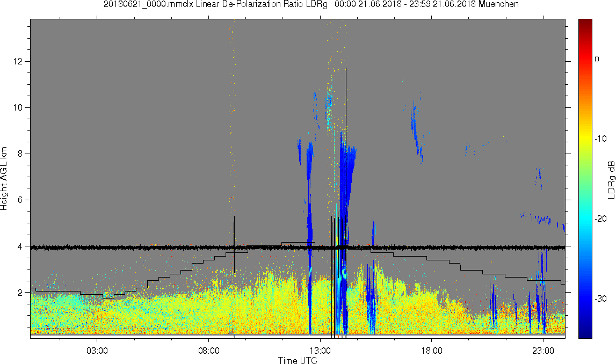Click the colorbar value -20 label

(600, 219)
